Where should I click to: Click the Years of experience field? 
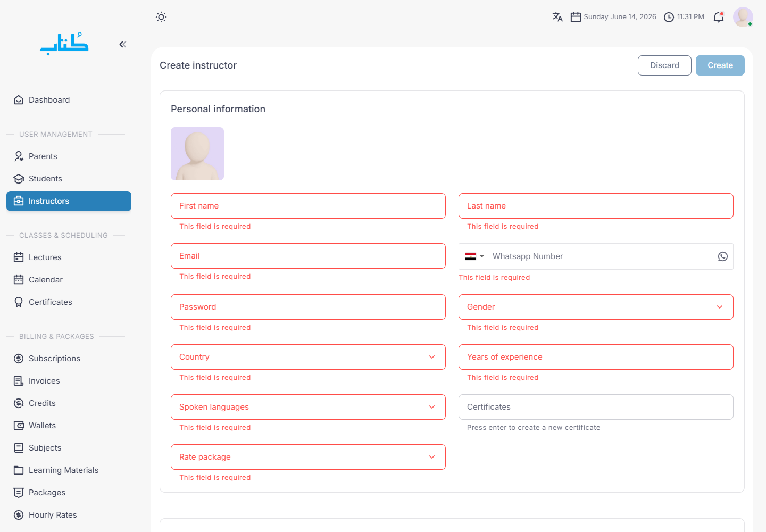pyautogui.click(x=596, y=357)
